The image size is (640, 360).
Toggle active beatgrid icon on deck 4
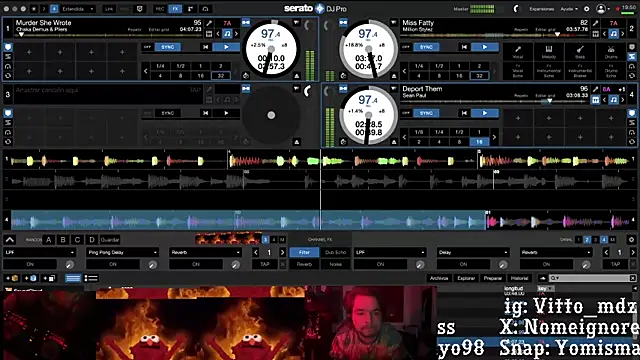tap(596, 99)
